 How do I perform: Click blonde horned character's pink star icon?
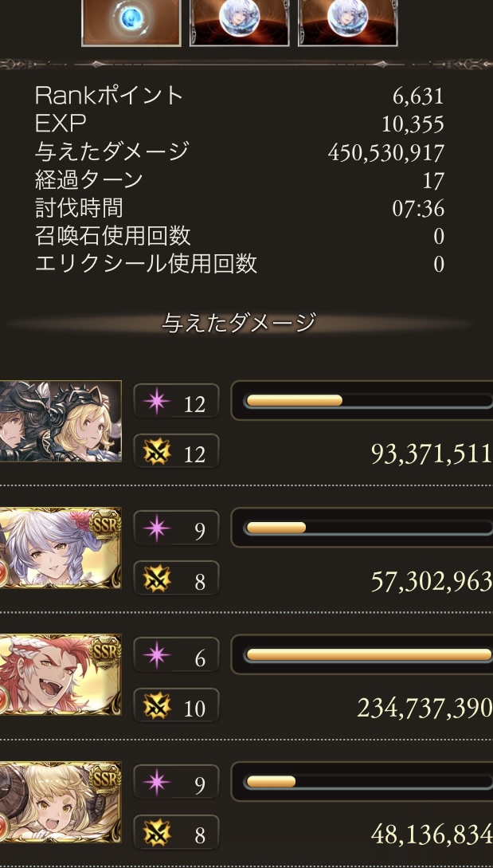[x=157, y=782]
